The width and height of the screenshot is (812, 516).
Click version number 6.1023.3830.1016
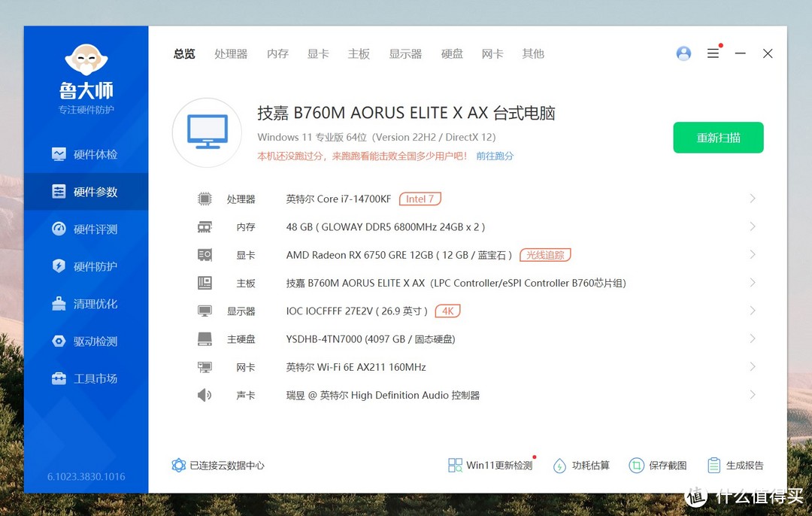pos(86,477)
